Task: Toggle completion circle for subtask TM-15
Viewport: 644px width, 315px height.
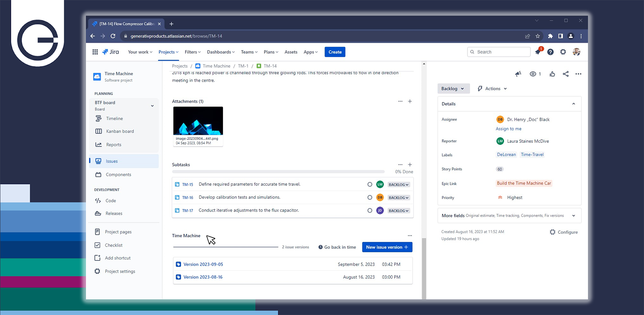Action: click(370, 184)
